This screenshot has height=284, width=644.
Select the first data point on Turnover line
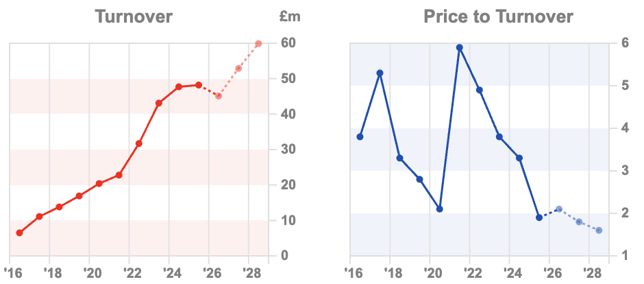point(19,233)
